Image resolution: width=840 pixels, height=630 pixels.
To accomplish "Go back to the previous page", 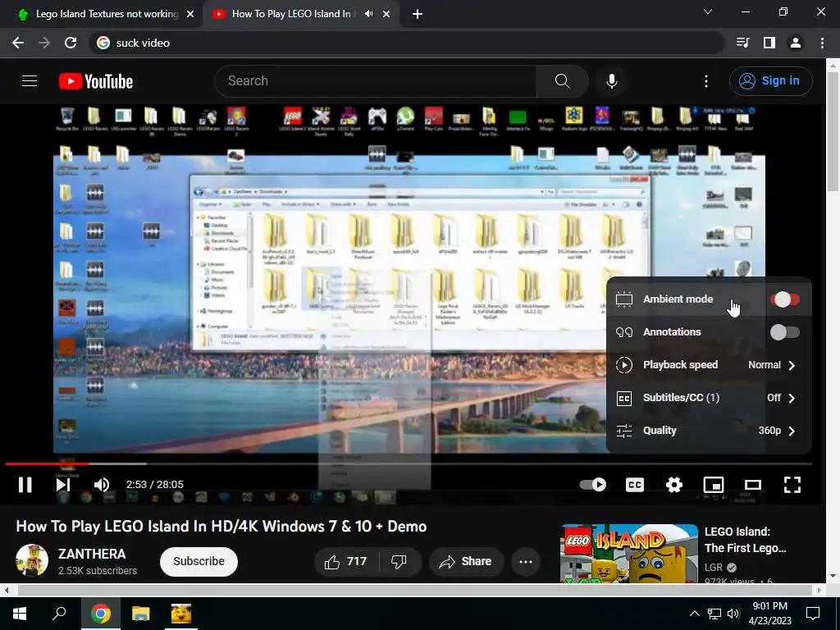I will click(18, 43).
